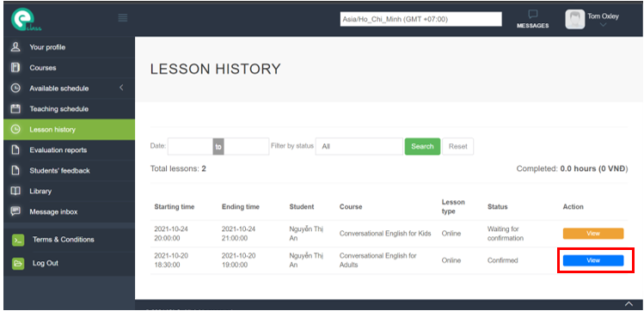Open the Messages speech bubble icon
This screenshot has height=311, width=644.
tap(533, 15)
